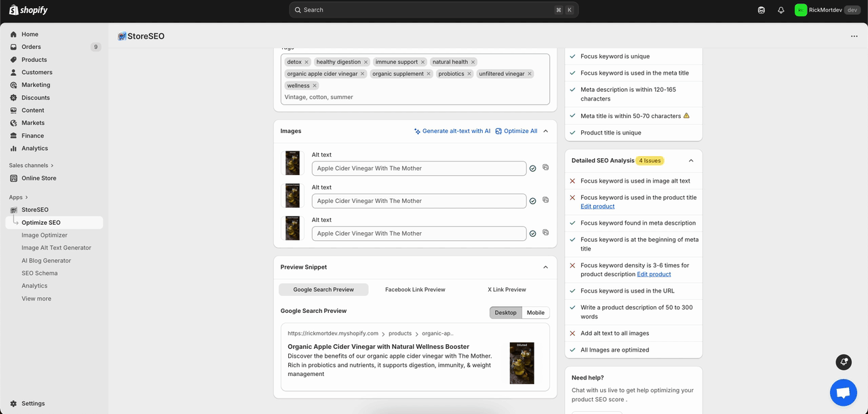Open Image Optimizer in the sidebar
This screenshot has height=414, width=868.
pyautogui.click(x=44, y=236)
